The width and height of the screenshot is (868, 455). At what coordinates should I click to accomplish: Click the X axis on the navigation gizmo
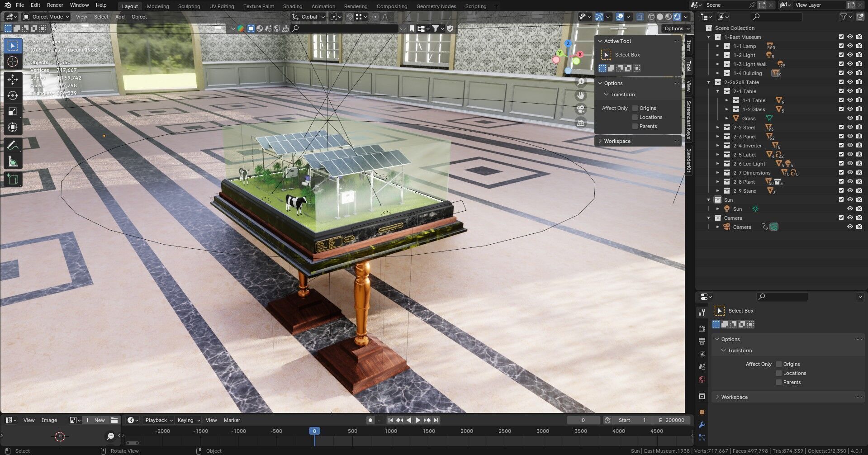click(x=580, y=54)
